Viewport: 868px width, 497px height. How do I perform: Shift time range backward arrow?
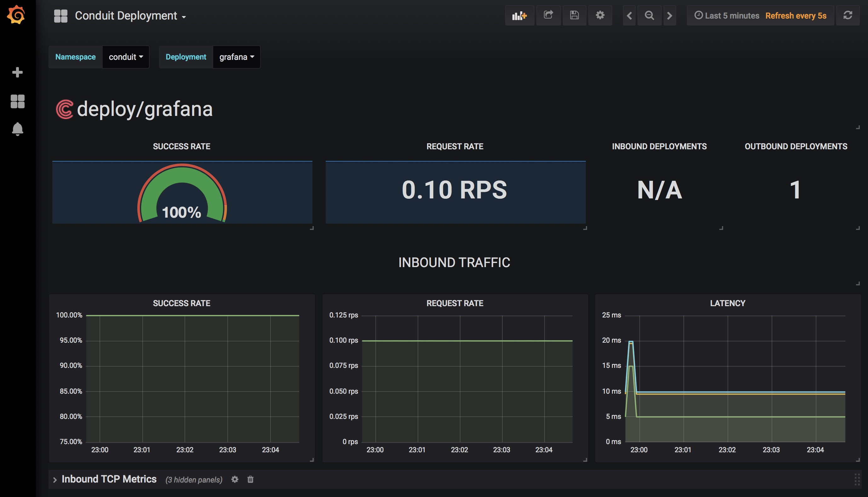pos(629,15)
